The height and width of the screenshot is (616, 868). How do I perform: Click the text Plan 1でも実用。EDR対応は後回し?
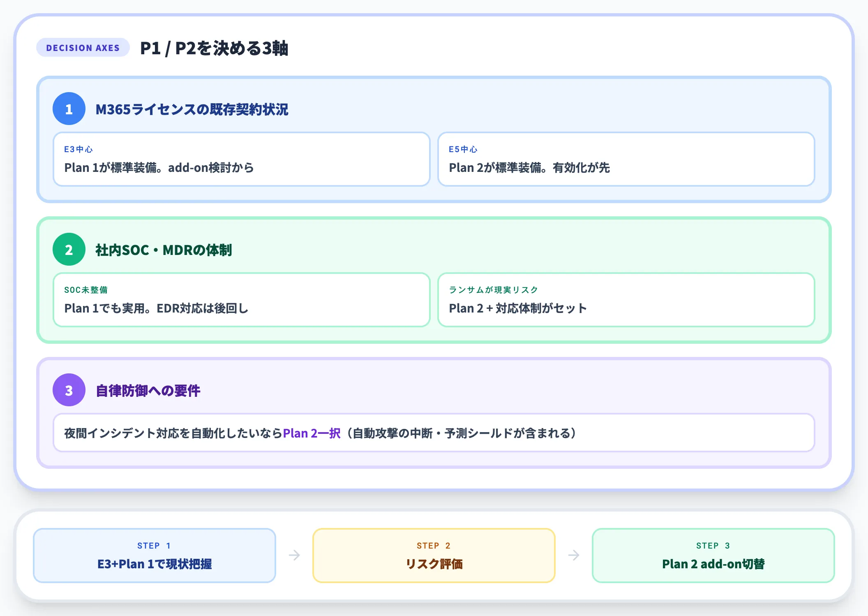157,308
